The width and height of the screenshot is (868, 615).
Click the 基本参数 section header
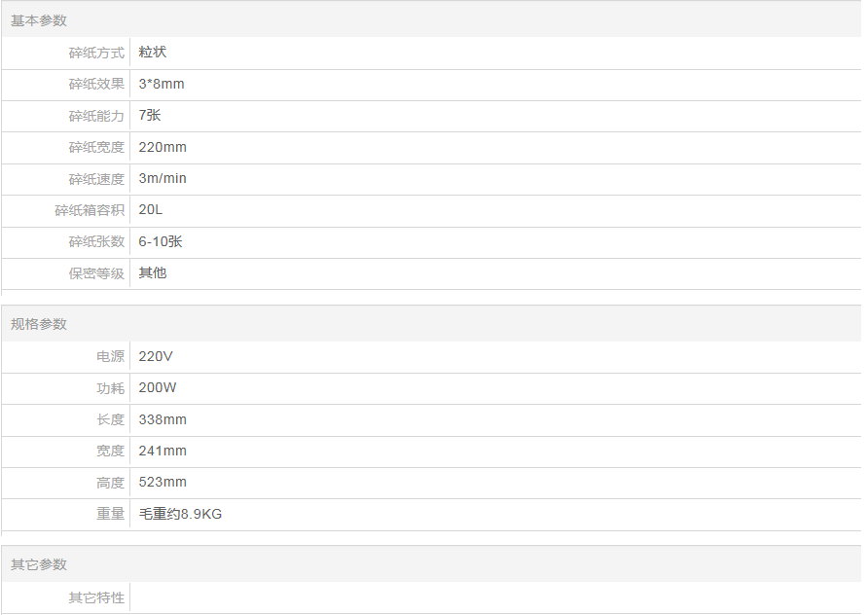39,20
